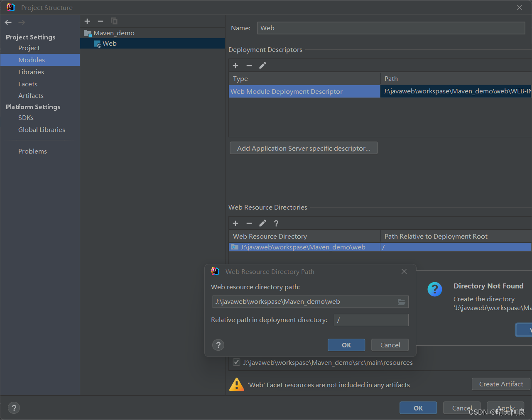Click the WEB-INF descriptor path cell
Image resolution: width=532 pixels, height=420 pixels.
click(456, 91)
